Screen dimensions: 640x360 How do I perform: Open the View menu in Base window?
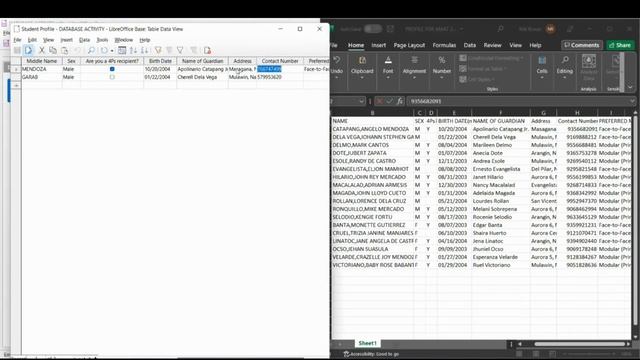pyautogui.click(x=49, y=40)
